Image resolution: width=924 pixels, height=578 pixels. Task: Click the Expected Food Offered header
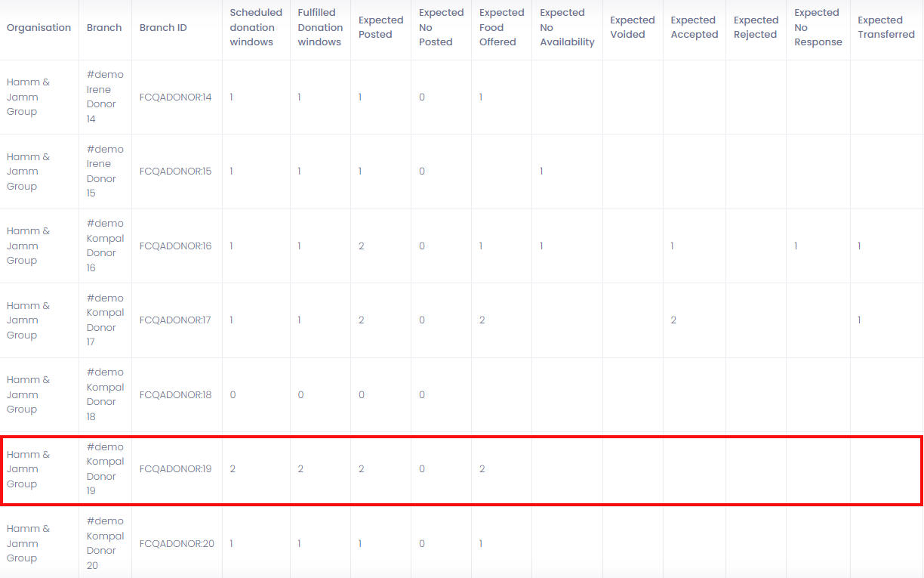(501, 28)
